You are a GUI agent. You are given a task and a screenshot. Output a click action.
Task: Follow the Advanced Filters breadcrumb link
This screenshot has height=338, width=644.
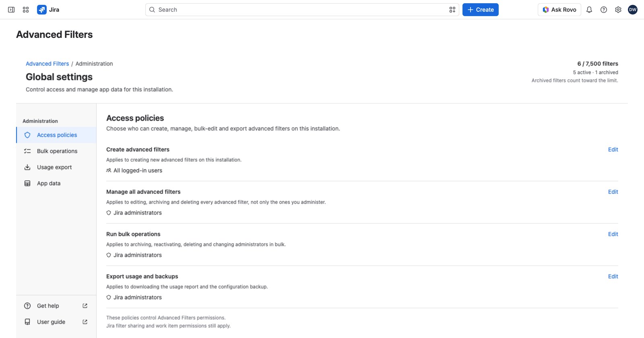click(x=47, y=64)
